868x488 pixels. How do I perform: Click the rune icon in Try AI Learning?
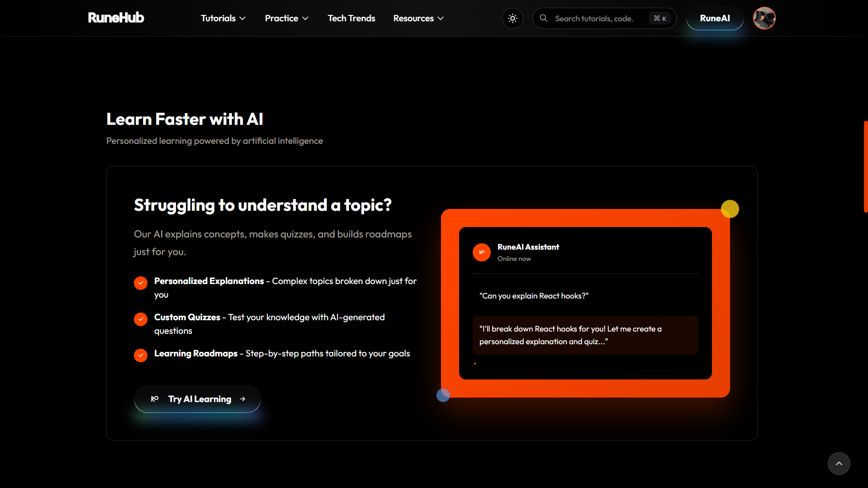pos(155,399)
